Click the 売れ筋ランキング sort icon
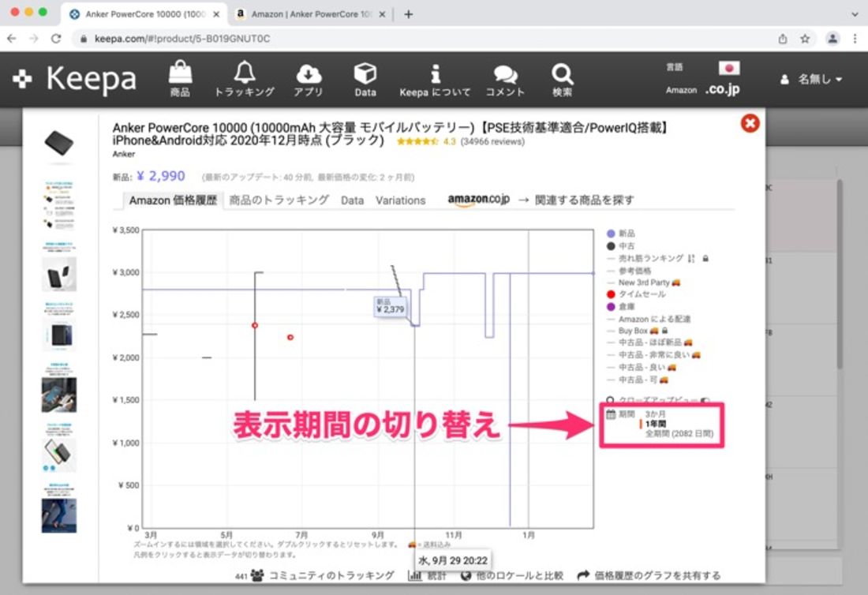This screenshot has width=868, height=595. 691,259
